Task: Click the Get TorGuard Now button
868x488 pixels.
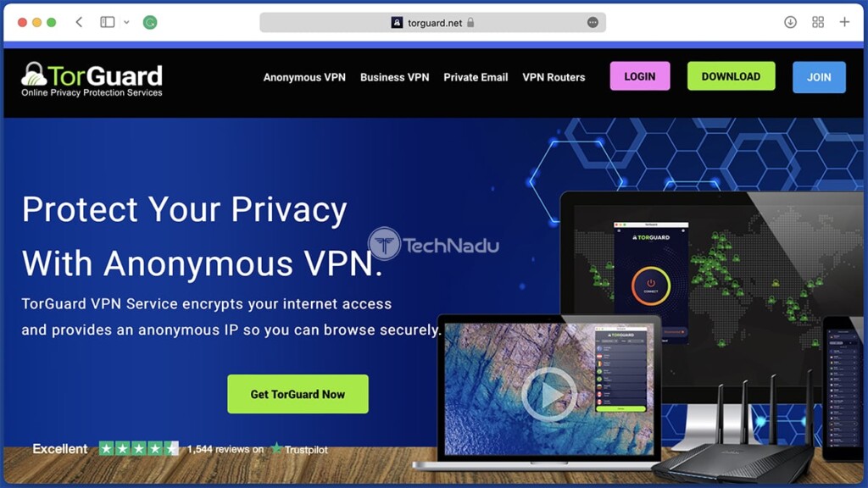Action: point(298,394)
